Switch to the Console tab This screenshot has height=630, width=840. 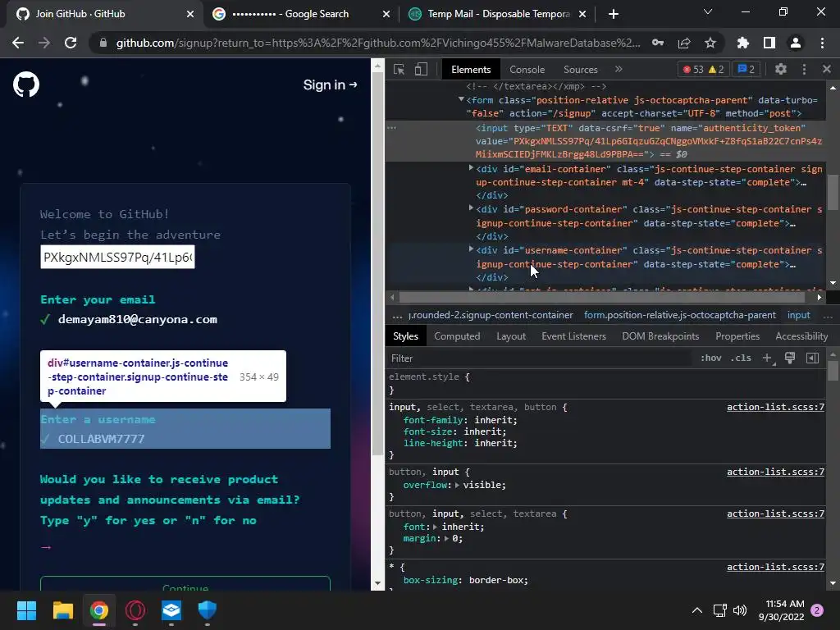tap(527, 70)
